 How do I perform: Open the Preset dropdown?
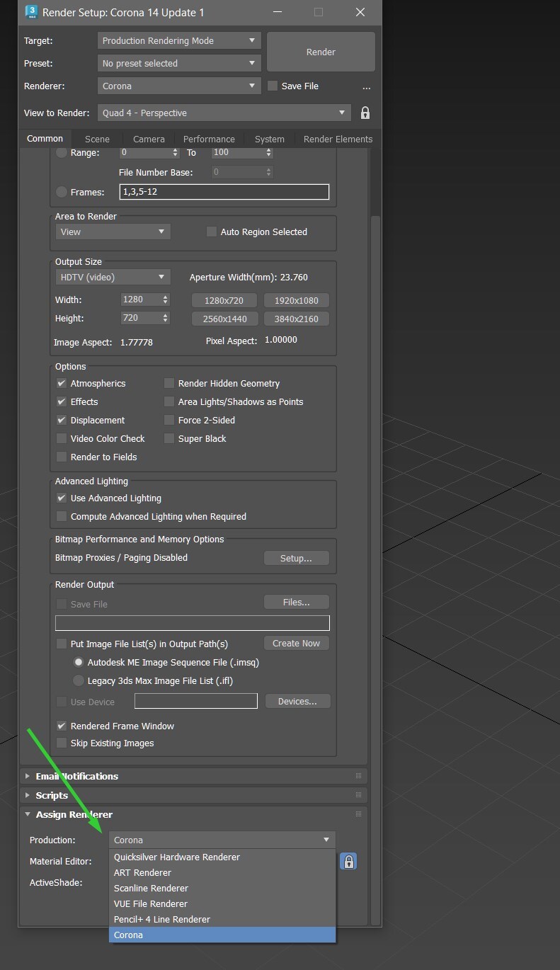tap(179, 63)
